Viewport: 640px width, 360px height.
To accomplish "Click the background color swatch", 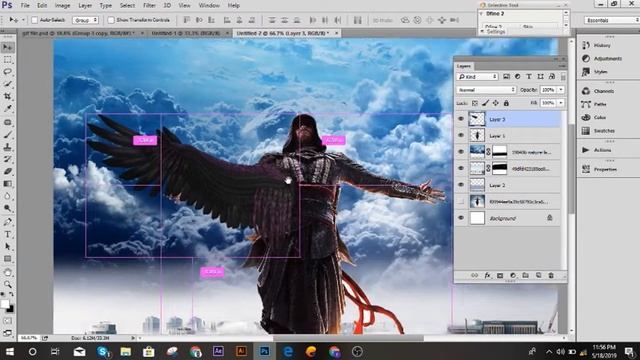I will coord(11,309).
